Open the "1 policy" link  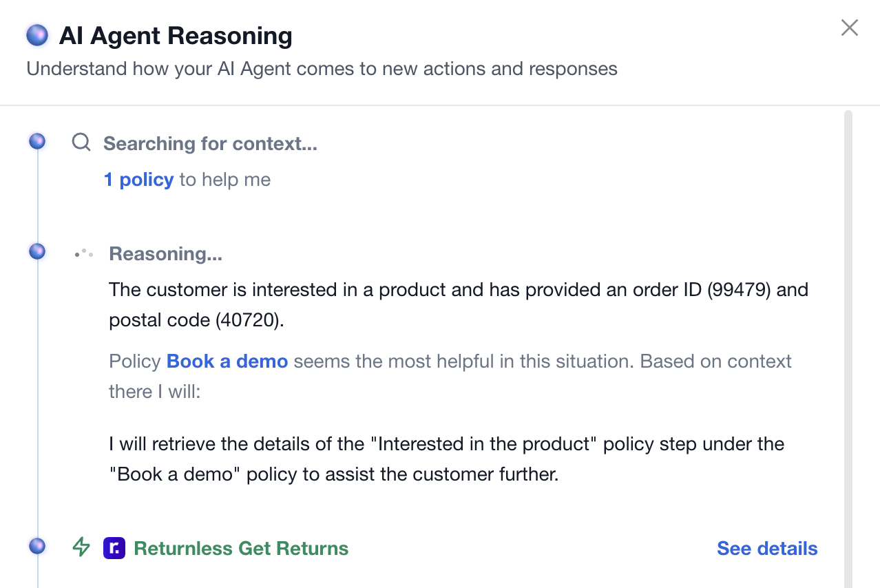pos(138,180)
